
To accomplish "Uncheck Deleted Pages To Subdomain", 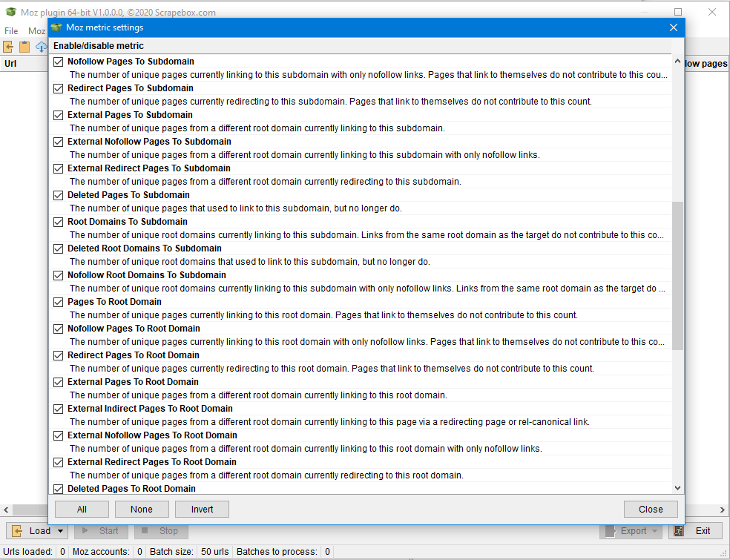I will tap(58, 195).
